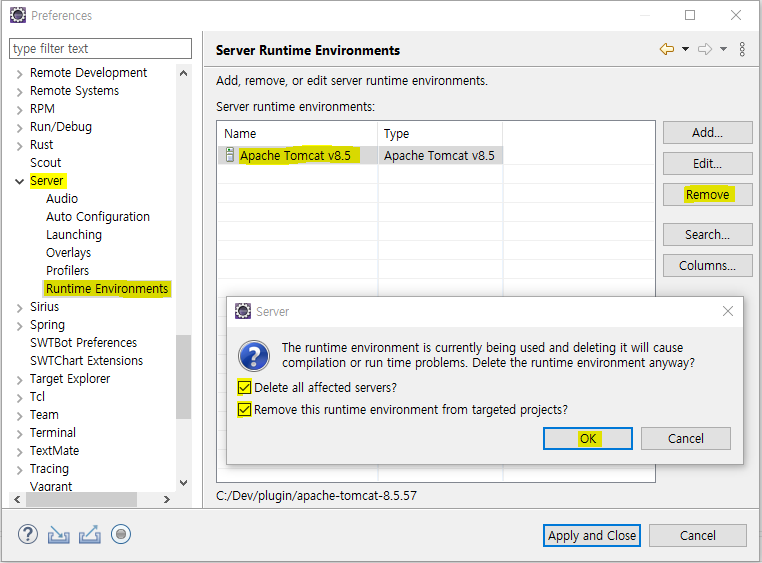This screenshot has height=563, width=762.
Task: Select Auto Configuration under Server
Action: click(x=98, y=217)
